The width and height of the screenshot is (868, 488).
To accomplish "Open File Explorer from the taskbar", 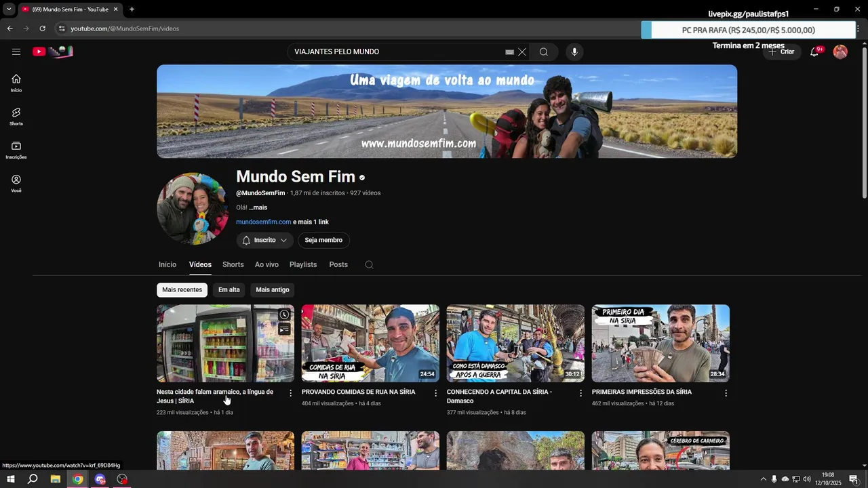I will [56, 479].
